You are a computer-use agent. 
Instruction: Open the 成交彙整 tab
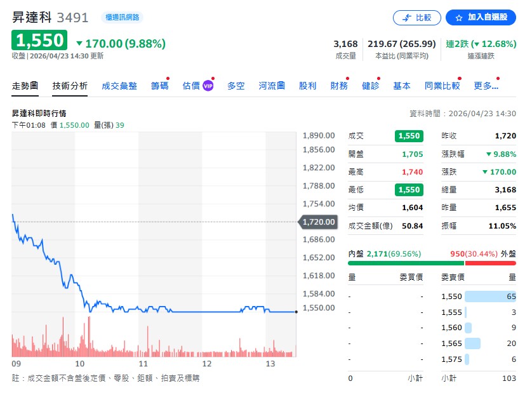click(x=119, y=86)
